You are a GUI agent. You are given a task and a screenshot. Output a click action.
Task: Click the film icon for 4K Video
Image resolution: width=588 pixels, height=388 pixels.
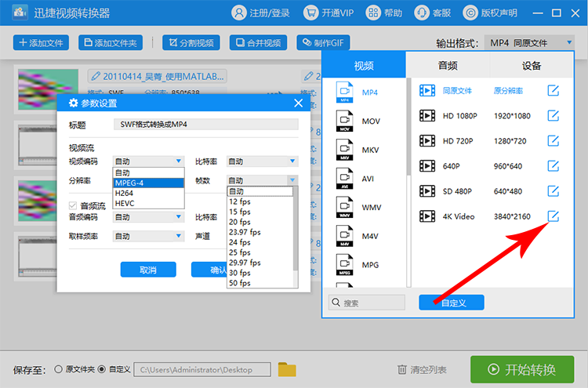427,216
